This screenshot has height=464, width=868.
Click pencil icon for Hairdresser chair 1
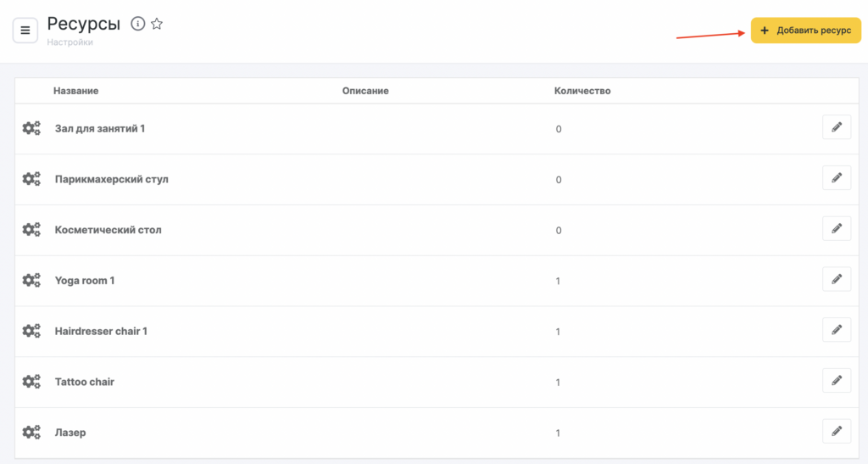tap(836, 330)
